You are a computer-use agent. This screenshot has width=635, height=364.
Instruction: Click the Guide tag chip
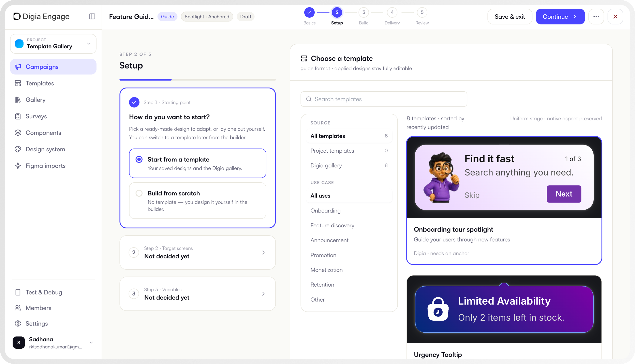tap(167, 16)
